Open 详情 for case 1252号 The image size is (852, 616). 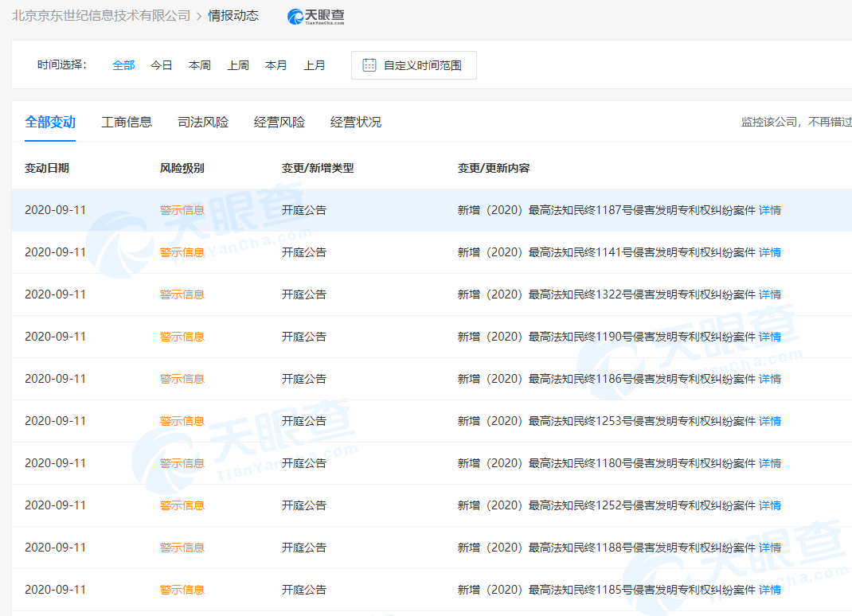tap(770, 505)
